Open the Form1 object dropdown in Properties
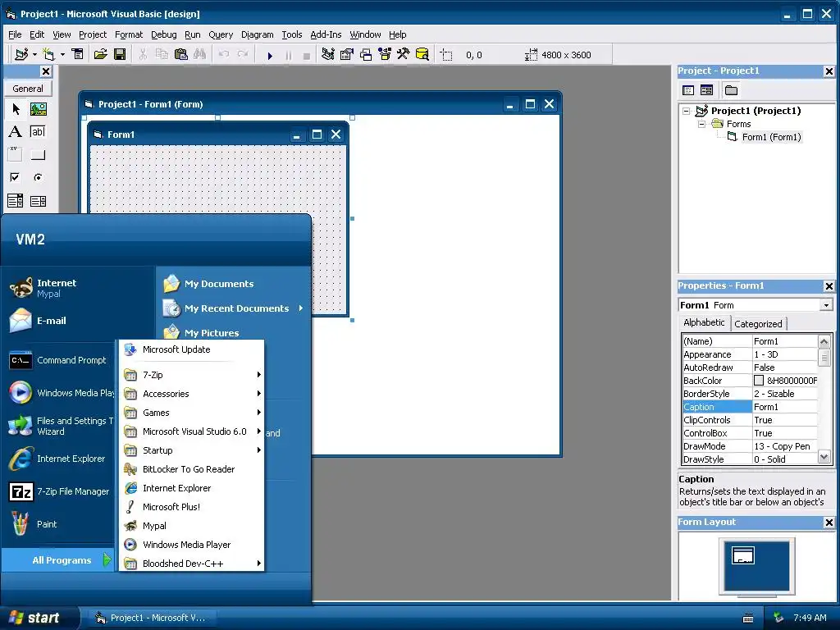This screenshot has width=840, height=630. [826, 305]
